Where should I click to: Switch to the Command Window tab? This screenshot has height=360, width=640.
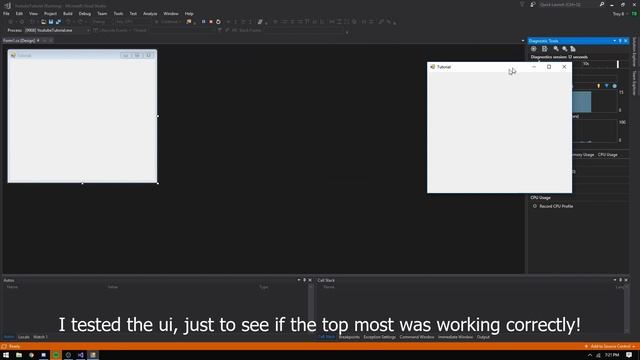417,337
